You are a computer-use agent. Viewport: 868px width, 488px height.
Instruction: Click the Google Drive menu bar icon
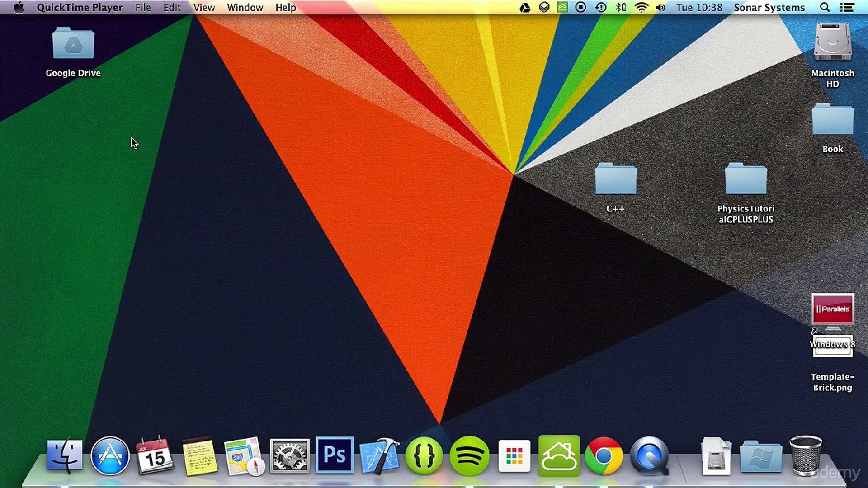pyautogui.click(x=525, y=8)
